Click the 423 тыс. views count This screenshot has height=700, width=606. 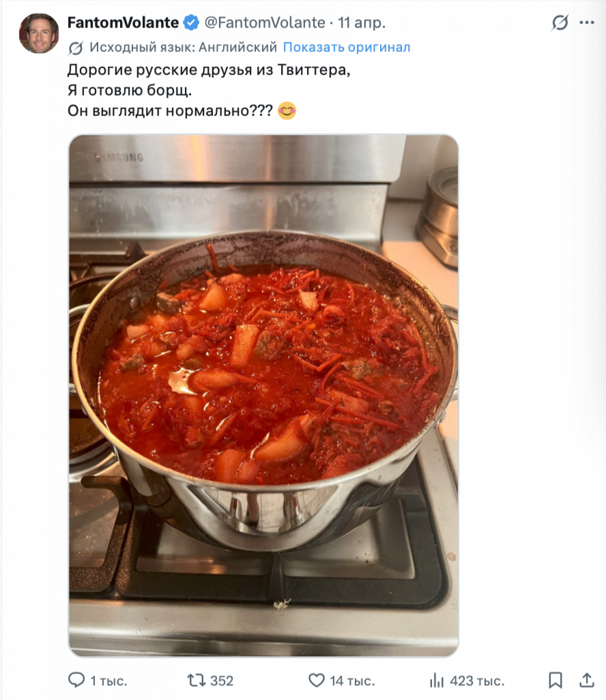[477, 681]
